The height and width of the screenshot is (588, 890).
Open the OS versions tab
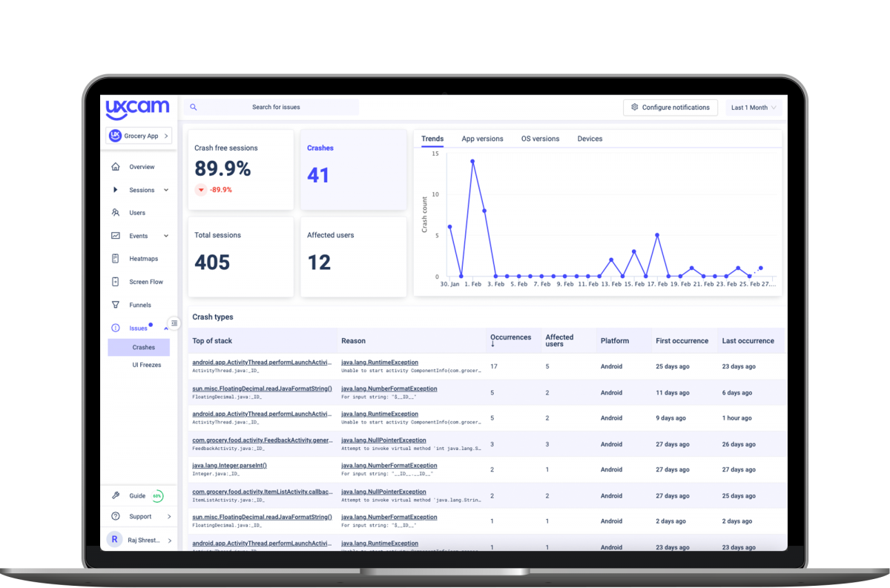tap(540, 139)
